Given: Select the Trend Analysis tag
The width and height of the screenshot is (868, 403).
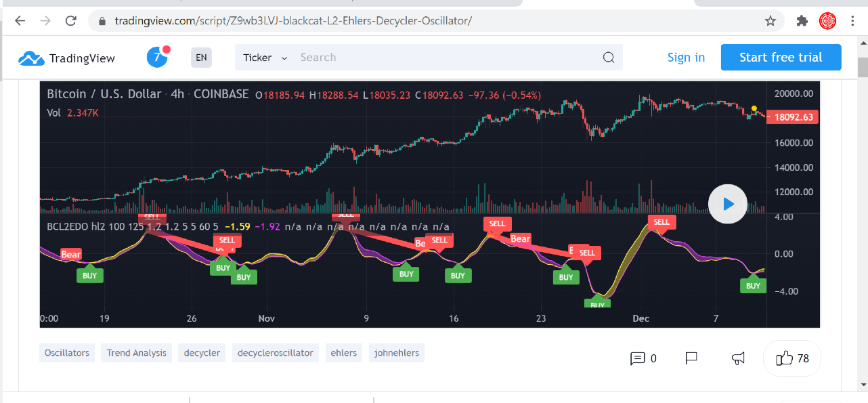Looking at the screenshot, I should click(x=136, y=353).
